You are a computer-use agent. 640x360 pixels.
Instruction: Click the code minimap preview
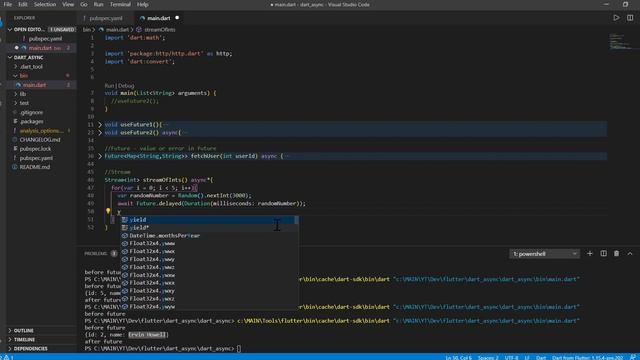tap(620, 42)
